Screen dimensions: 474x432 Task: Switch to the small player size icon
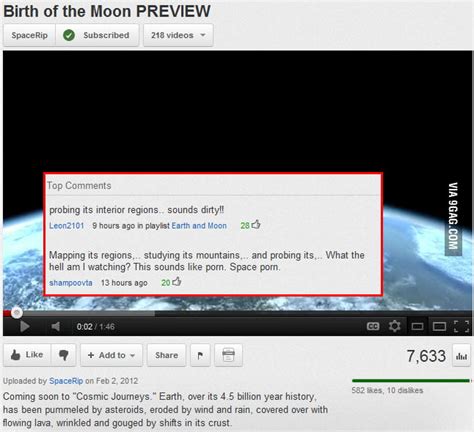(x=417, y=326)
